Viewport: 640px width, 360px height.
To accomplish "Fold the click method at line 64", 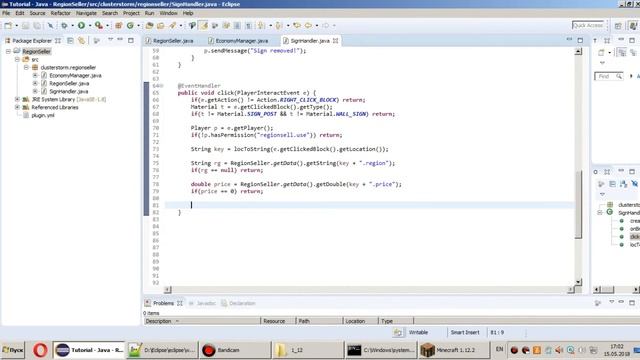I will 162,86.
